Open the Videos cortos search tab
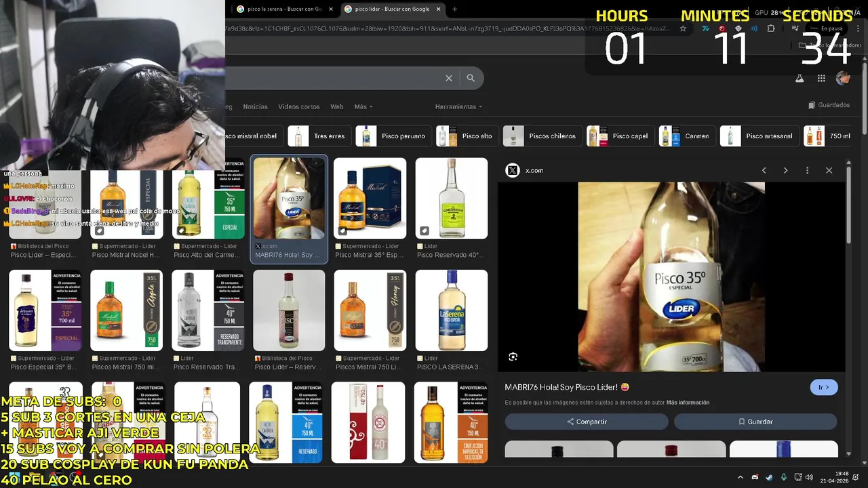 (x=299, y=106)
